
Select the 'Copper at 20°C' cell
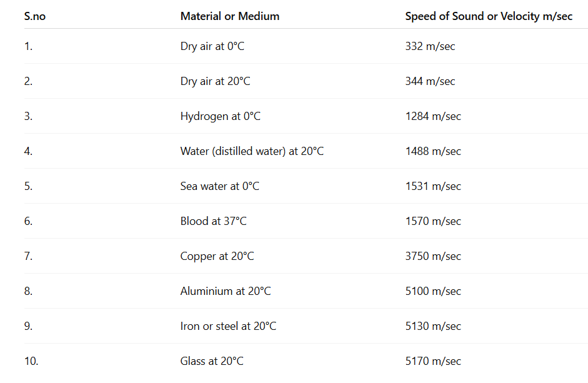coord(217,256)
